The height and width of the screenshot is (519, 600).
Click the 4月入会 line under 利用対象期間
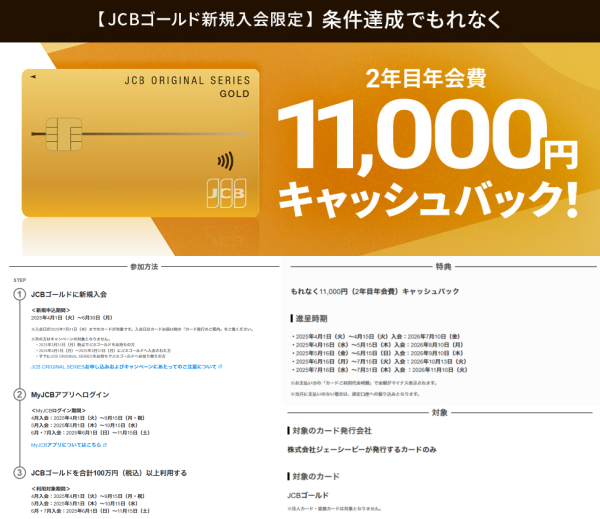coord(88,496)
